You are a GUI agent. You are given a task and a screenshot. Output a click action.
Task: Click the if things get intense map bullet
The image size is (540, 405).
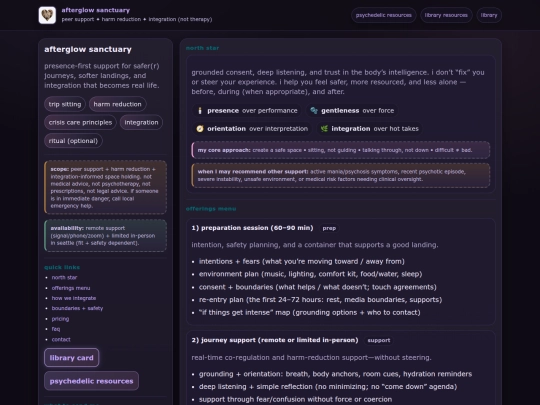coord(310,312)
